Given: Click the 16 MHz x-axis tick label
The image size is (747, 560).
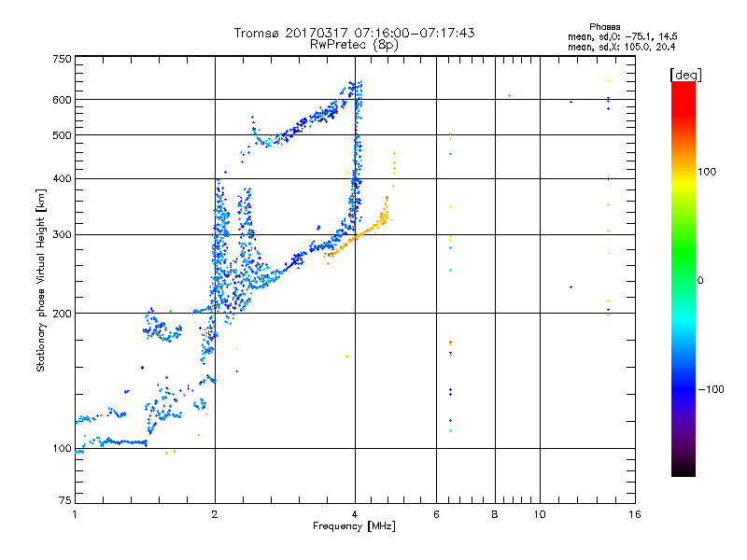Looking at the screenshot, I should coord(633,514).
